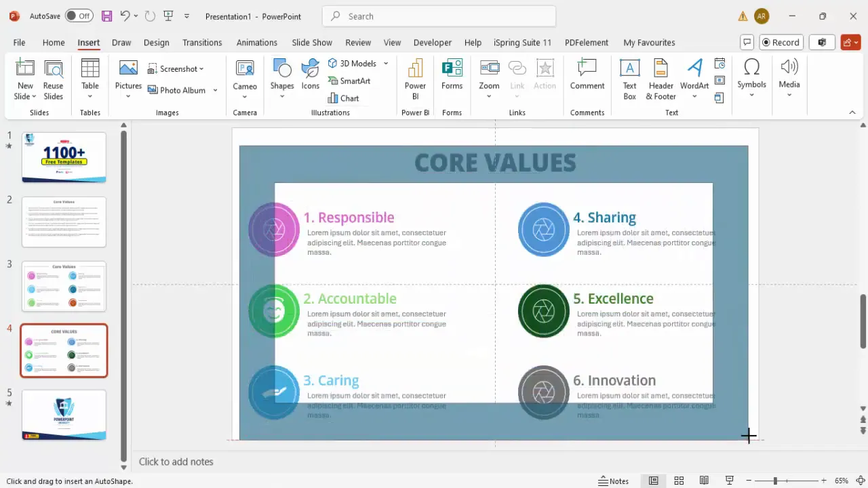Click the zoom in plus button
The height and width of the screenshot is (488, 868).
824,481
